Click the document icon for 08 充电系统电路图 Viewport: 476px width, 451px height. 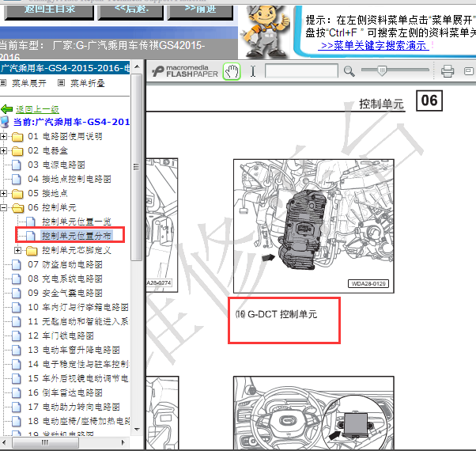[x=17, y=279]
